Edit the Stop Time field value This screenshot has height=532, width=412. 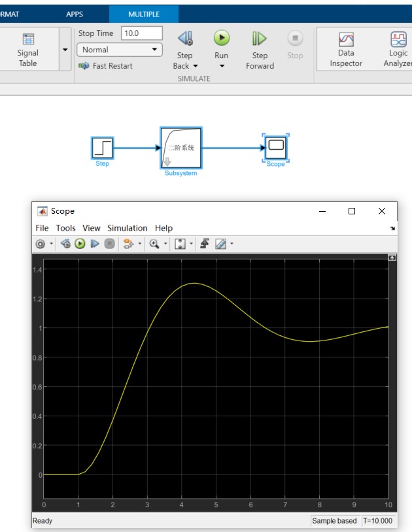(x=141, y=33)
